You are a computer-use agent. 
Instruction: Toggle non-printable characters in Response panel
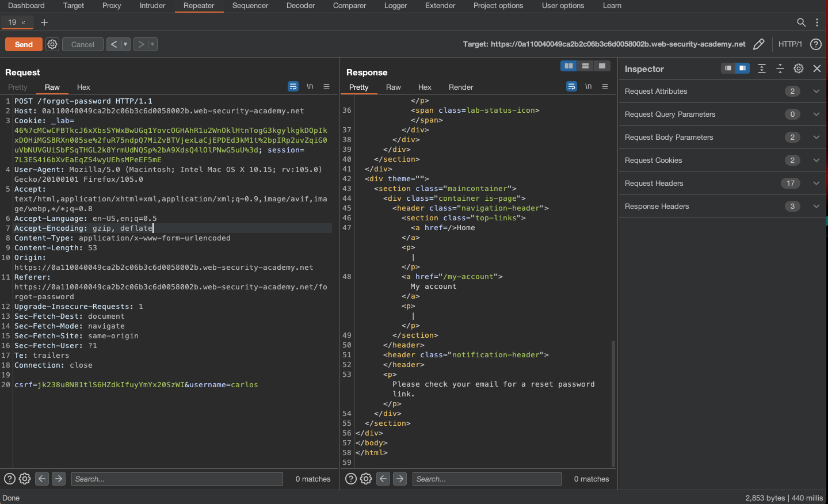tap(588, 87)
